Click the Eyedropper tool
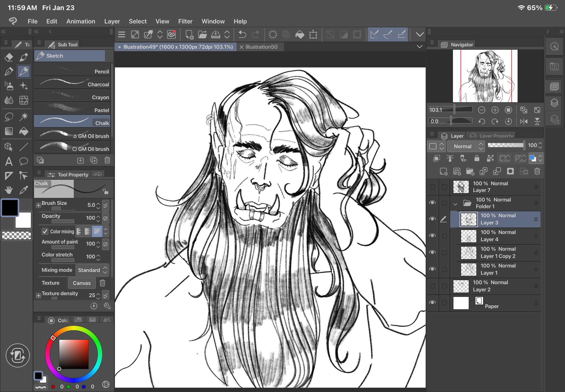The width and height of the screenshot is (565, 392). (x=24, y=190)
